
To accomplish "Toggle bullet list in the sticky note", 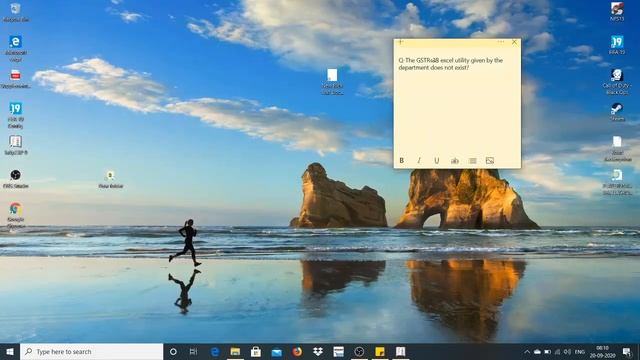I will coord(472,161).
